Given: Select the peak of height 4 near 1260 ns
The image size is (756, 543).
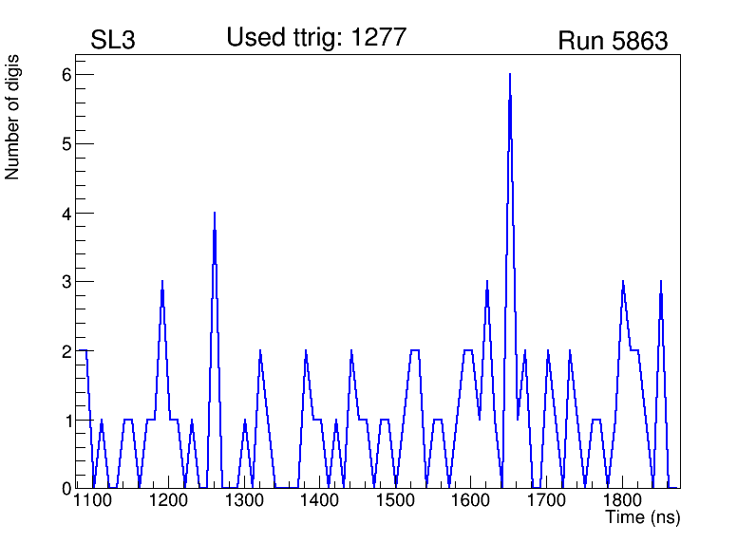Looking at the screenshot, I should click(215, 214).
